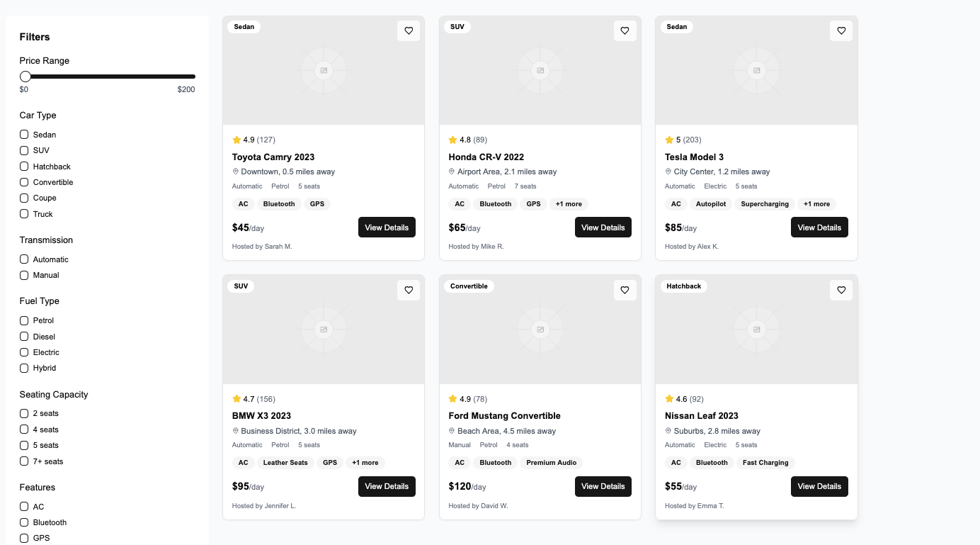
Task: Filter by Electric fuel type
Action: click(x=24, y=352)
